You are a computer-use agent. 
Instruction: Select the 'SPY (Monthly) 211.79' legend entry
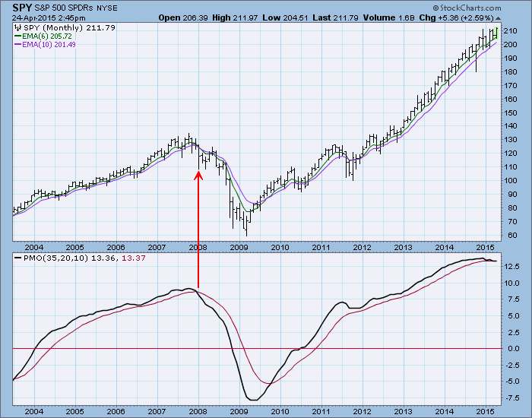point(69,28)
